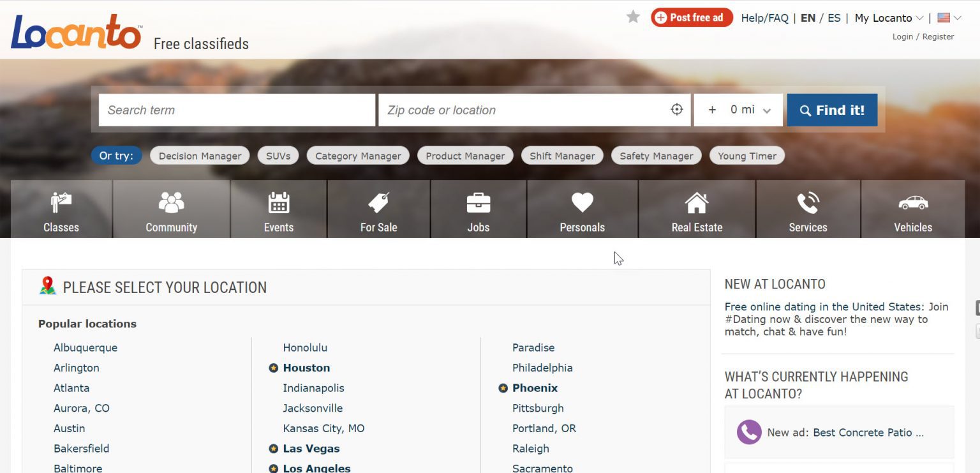Open the Events calendar icon

coord(278,202)
